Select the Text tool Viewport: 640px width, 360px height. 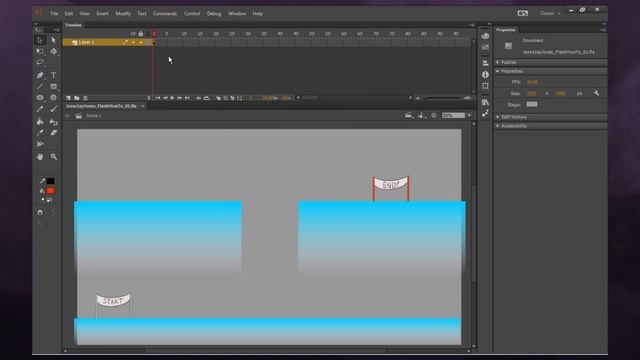pos(53,75)
